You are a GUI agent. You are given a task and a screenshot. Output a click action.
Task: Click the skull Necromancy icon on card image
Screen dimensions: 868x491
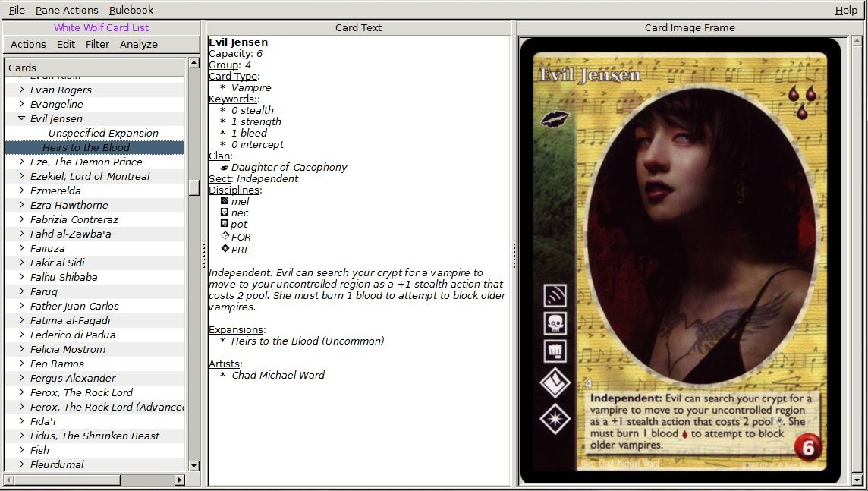(x=555, y=323)
